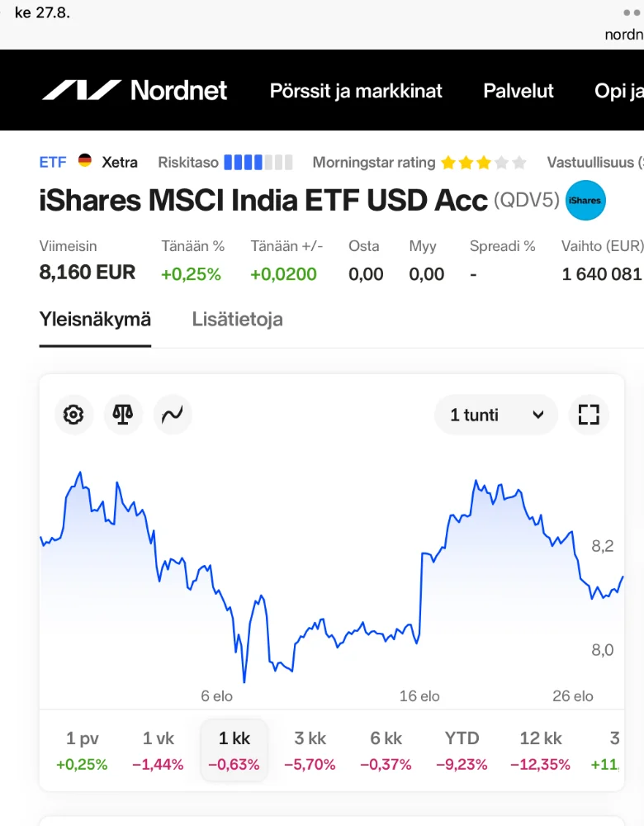Click the Morningstar rating stars
This screenshot has width=644, height=826.
(483, 163)
